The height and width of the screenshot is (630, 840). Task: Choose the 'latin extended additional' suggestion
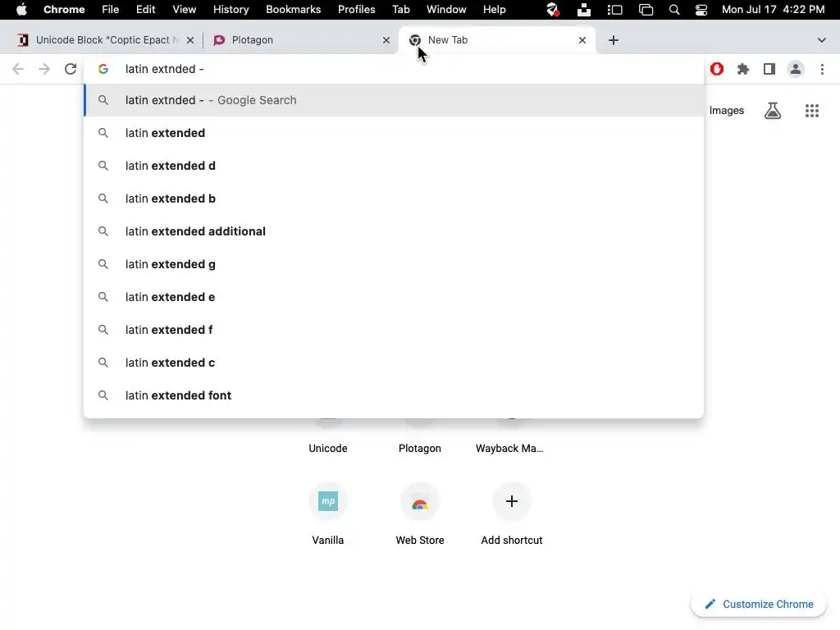point(394,231)
